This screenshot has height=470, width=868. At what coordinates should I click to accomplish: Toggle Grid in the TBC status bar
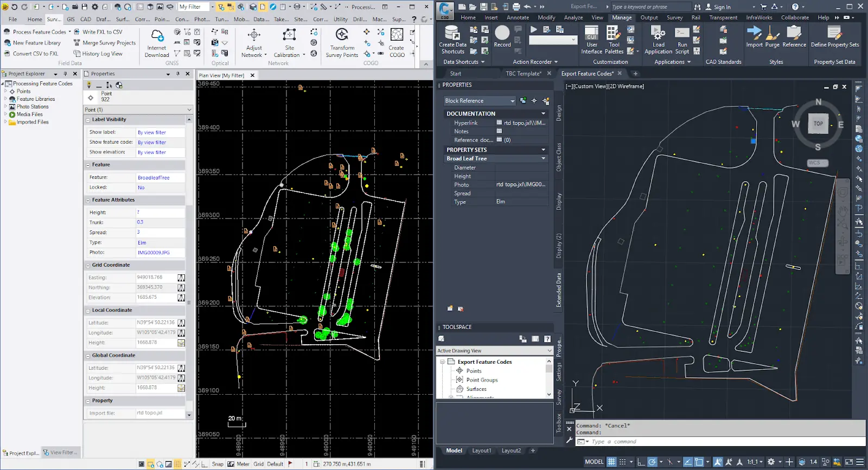(x=258, y=464)
